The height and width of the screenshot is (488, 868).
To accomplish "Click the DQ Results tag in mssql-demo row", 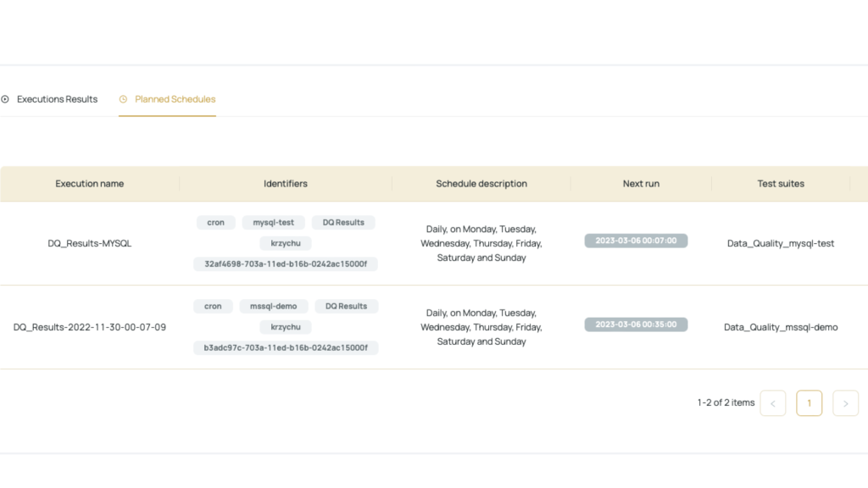I will tap(347, 306).
